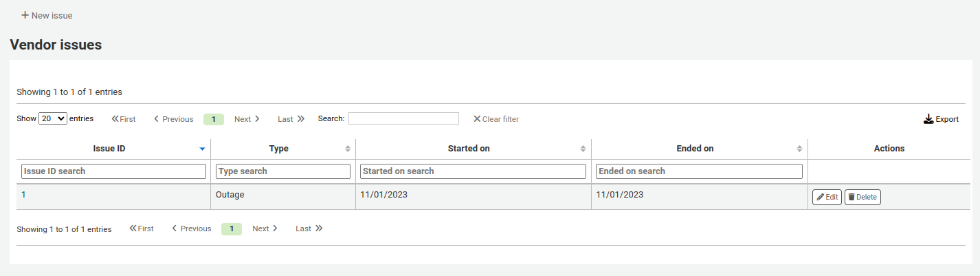This screenshot has height=276, width=980.
Task: Go to First page in top pagination
Action: pyautogui.click(x=124, y=119)
